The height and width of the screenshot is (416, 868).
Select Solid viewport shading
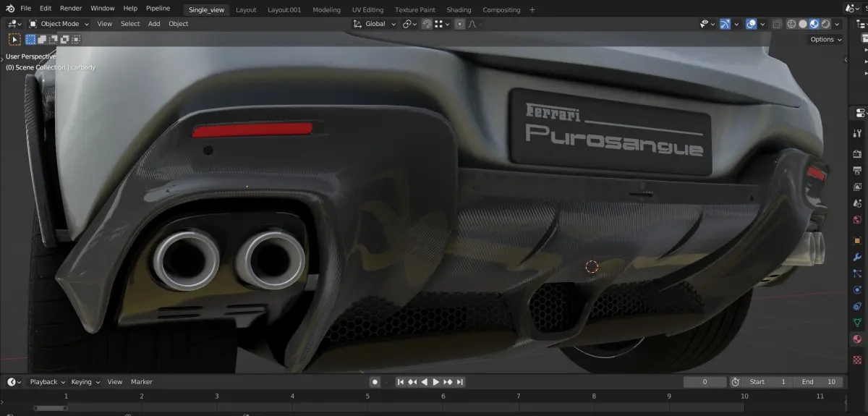point(803,24)
